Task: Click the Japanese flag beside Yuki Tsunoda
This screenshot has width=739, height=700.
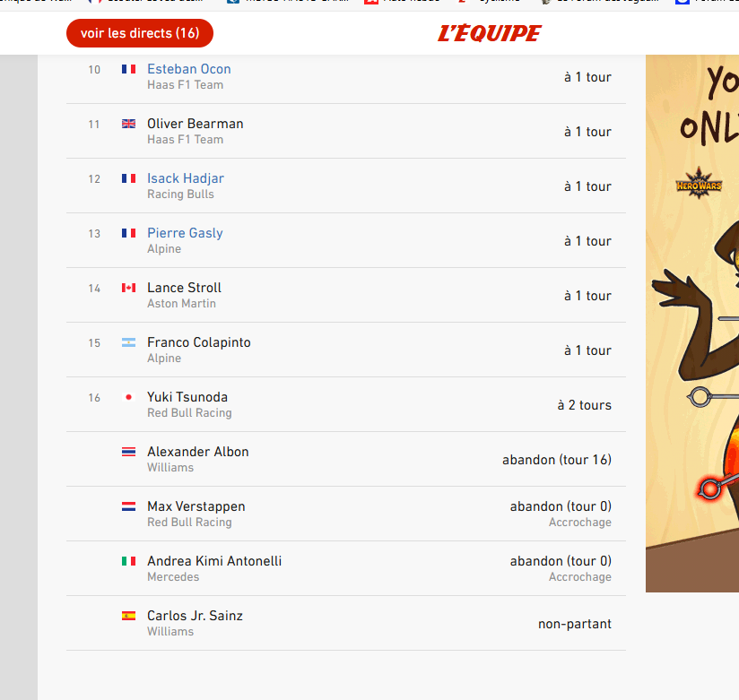Action: pos(128,397)
